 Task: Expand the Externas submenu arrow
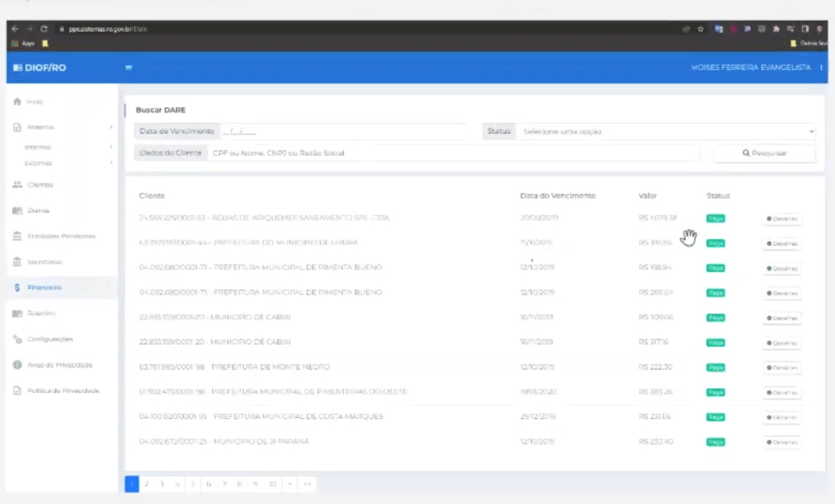point(111,163)
